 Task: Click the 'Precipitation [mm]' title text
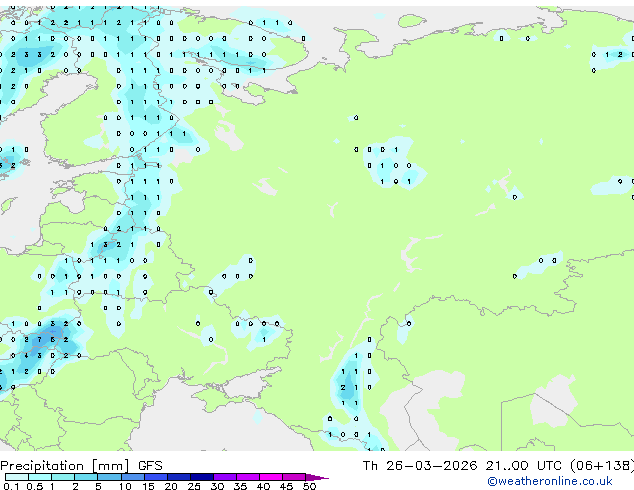(65, 466)
